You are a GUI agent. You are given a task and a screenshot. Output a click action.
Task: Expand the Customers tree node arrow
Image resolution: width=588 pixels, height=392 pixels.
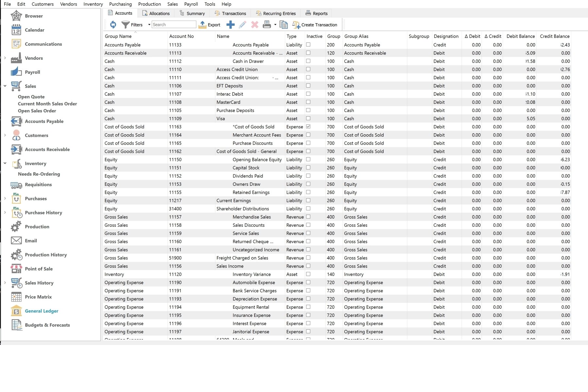5,135
